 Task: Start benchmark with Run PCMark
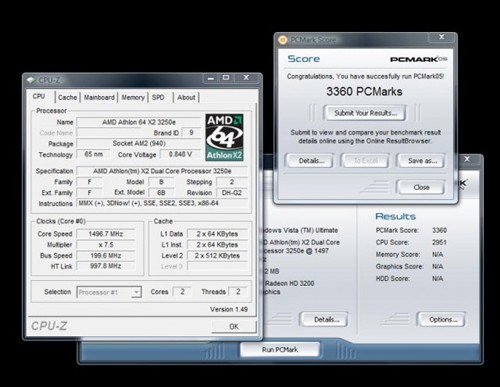click(280, 350)
